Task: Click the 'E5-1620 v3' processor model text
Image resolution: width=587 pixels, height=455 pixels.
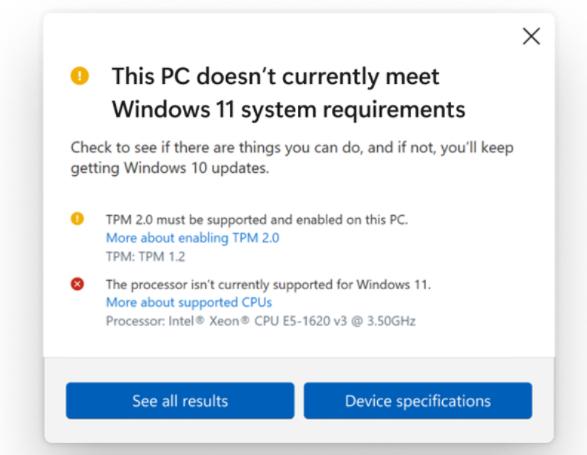Action: 315,321
